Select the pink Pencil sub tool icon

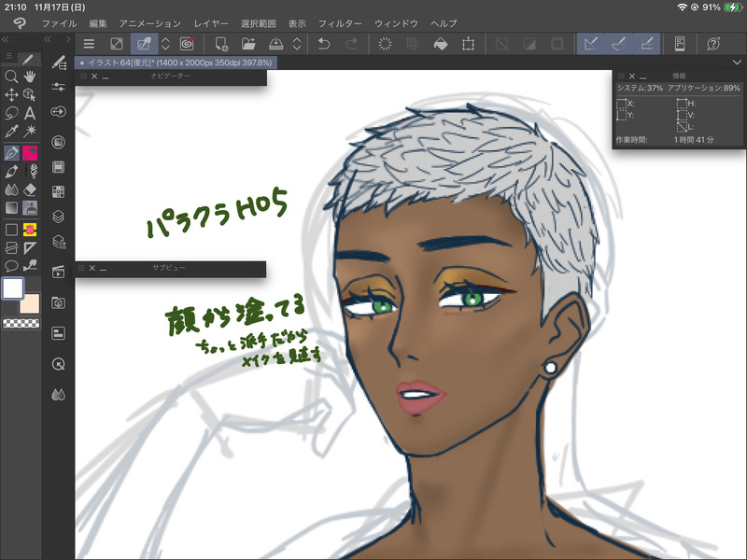[x=30, y=153]
